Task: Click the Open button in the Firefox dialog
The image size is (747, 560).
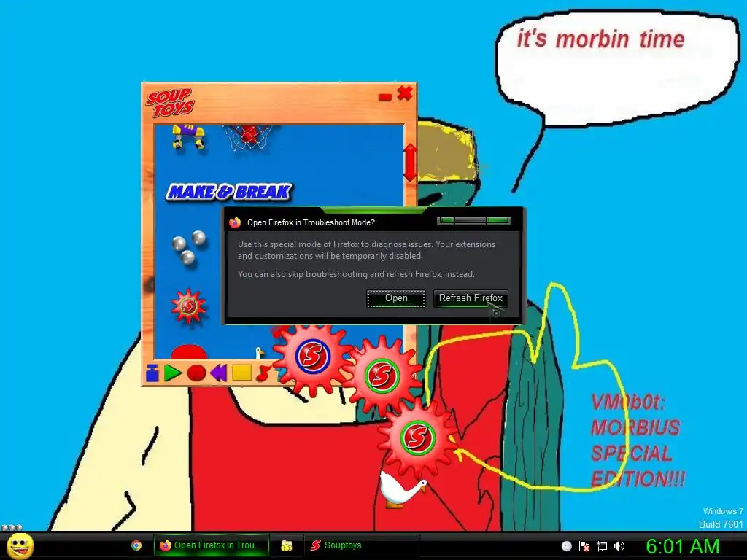Action: (x=396, y=298)
